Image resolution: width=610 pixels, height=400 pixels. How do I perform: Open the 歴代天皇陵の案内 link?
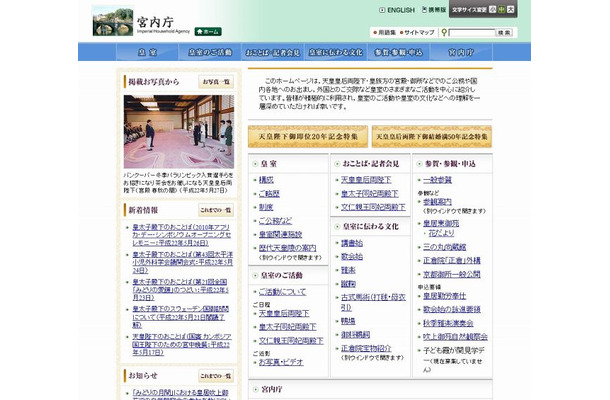(x=287, y=248)
